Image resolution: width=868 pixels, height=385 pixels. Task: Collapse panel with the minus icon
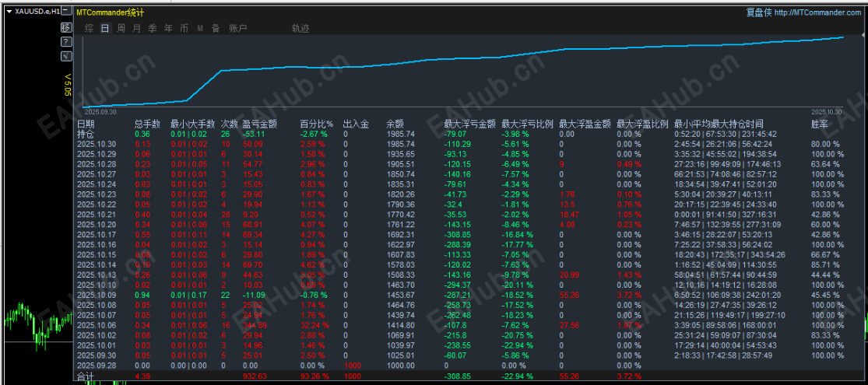[66, 11]
